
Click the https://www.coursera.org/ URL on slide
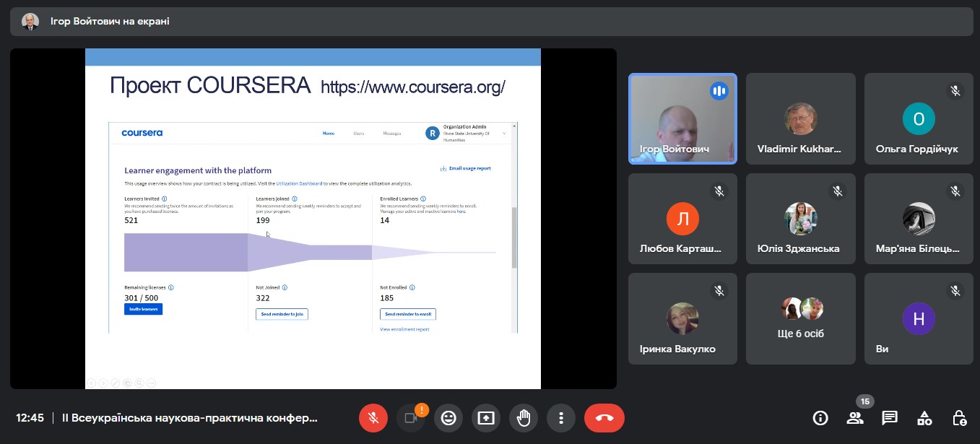413,87
